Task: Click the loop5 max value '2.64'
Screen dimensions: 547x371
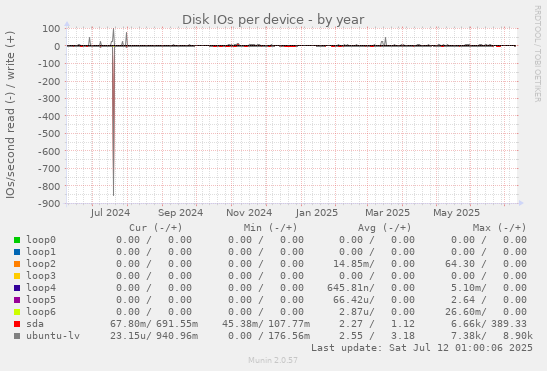Action: coord(463,300)
